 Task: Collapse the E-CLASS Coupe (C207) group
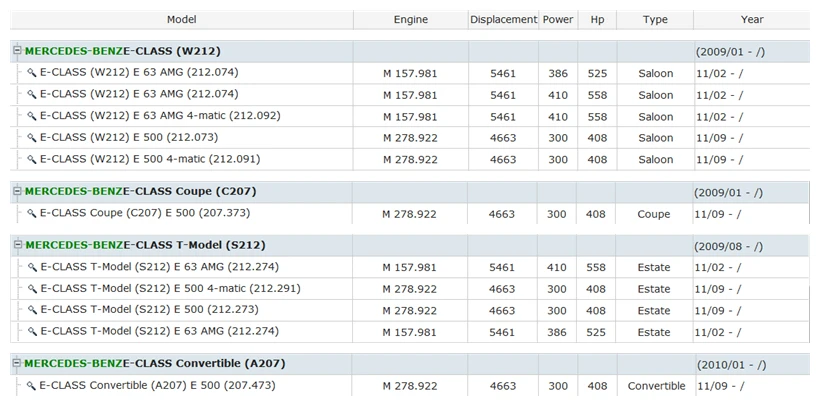[17, 191]
